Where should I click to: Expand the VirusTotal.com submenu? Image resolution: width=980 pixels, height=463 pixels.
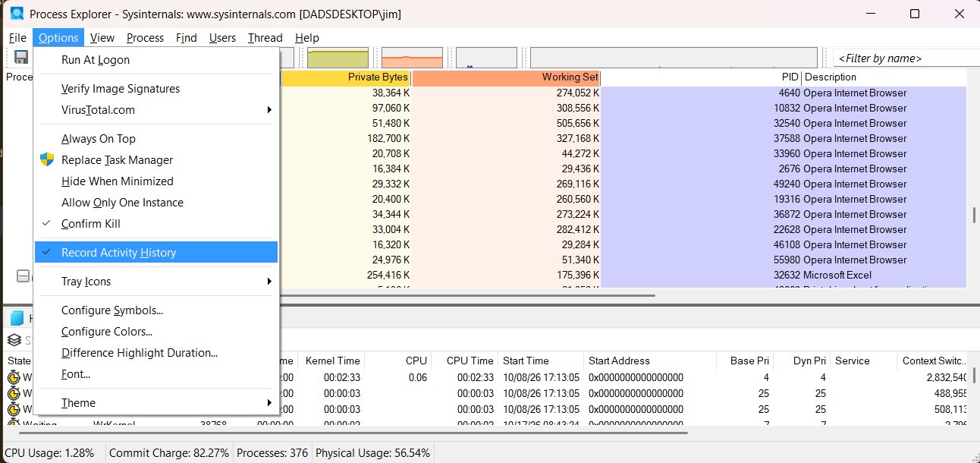(x=156, y=110)
